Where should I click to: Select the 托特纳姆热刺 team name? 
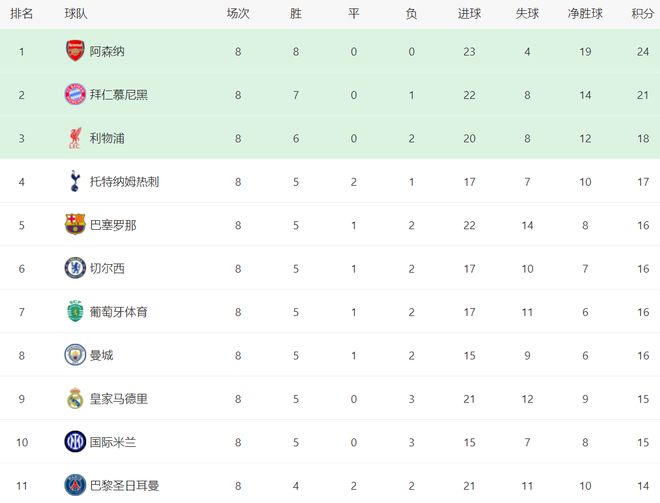point(124,182)
